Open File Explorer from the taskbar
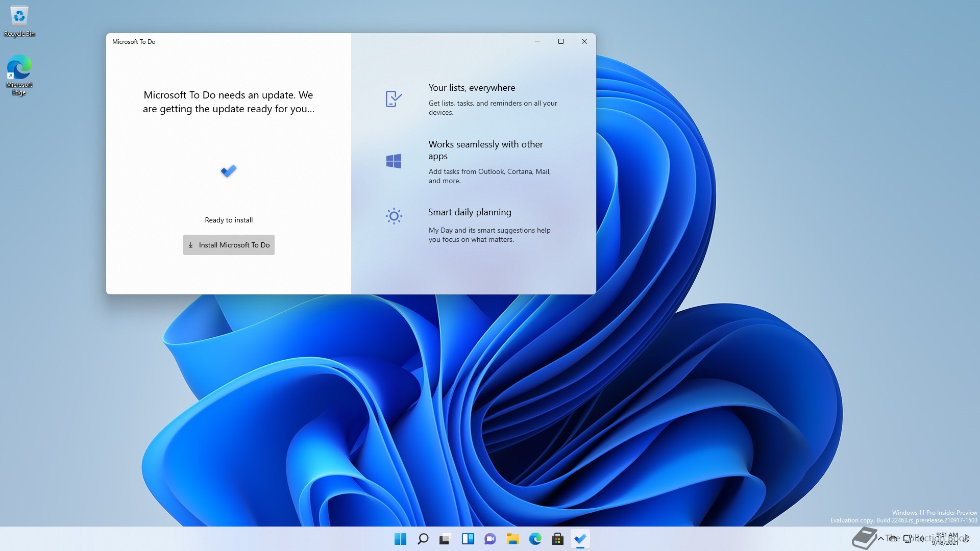The image size is (980, 551). pyautogui.click(x=513, y=539)
